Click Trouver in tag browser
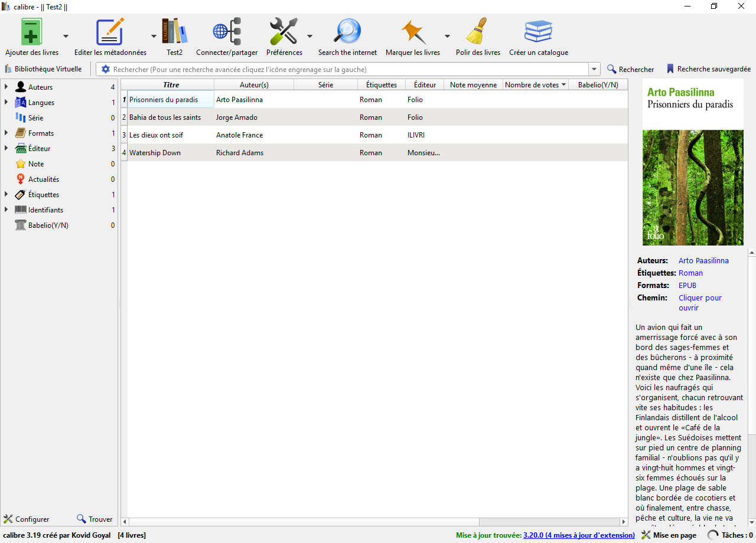Screen dimensions: 756x543 (x=94, y=519)
